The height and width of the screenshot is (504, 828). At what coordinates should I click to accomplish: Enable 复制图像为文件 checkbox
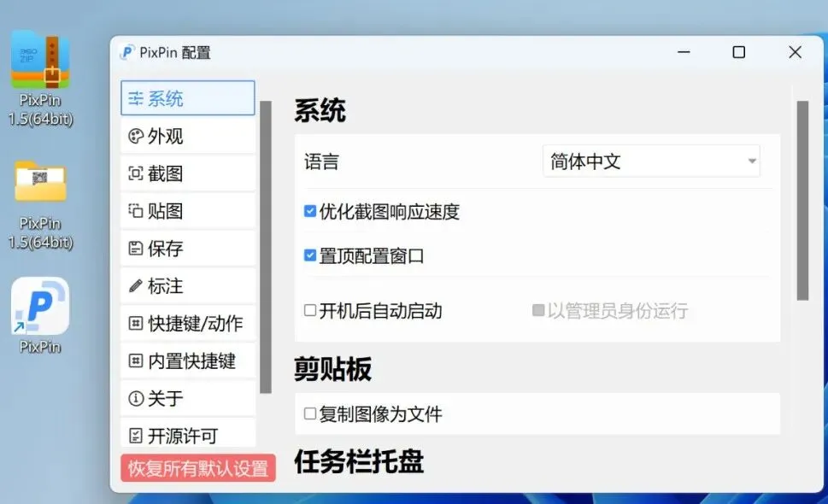coord(310,413)
